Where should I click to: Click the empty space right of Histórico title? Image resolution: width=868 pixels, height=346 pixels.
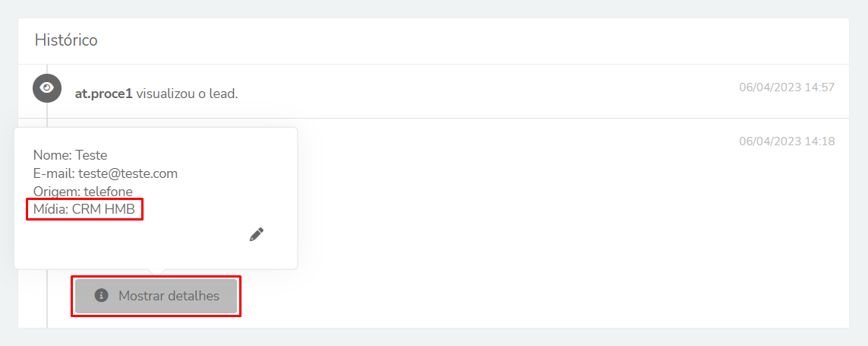pyautogui.click(x=471, y=40)
